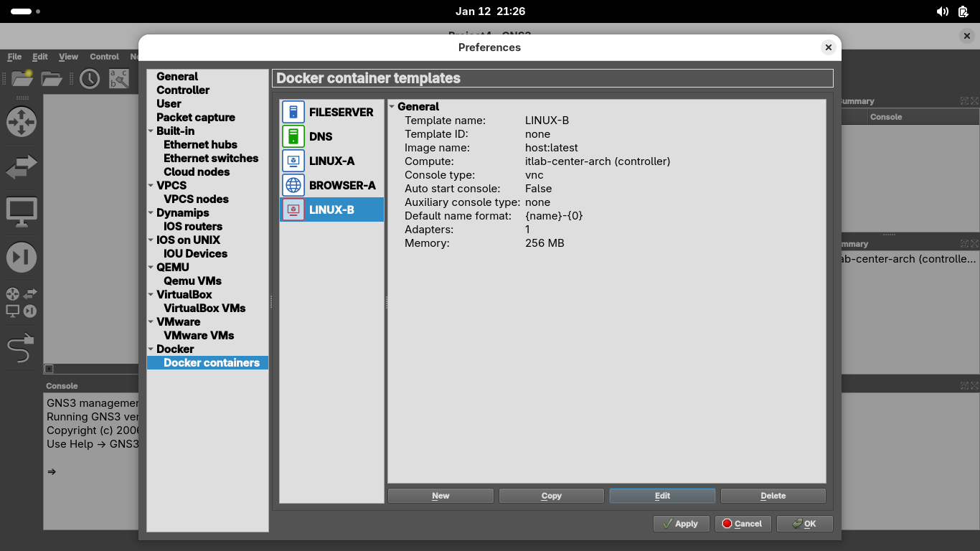
Task: Click the Apply button
Action: coord(681,524)
